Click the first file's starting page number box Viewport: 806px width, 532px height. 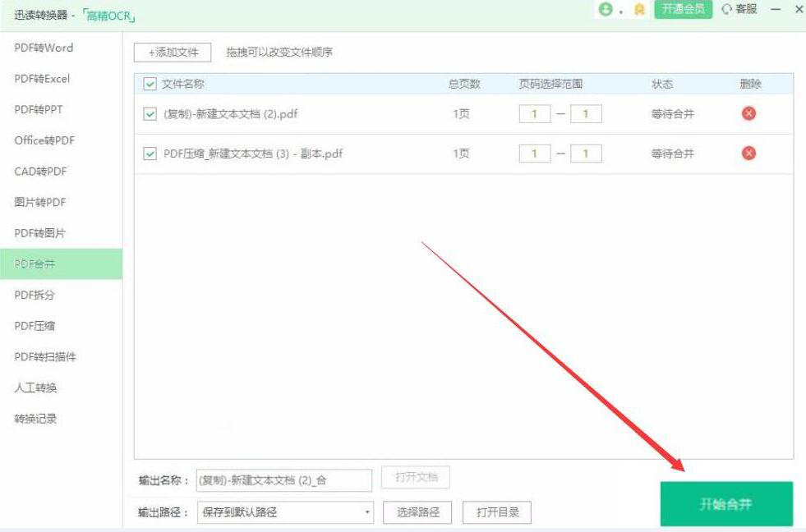tap(534, 112)
